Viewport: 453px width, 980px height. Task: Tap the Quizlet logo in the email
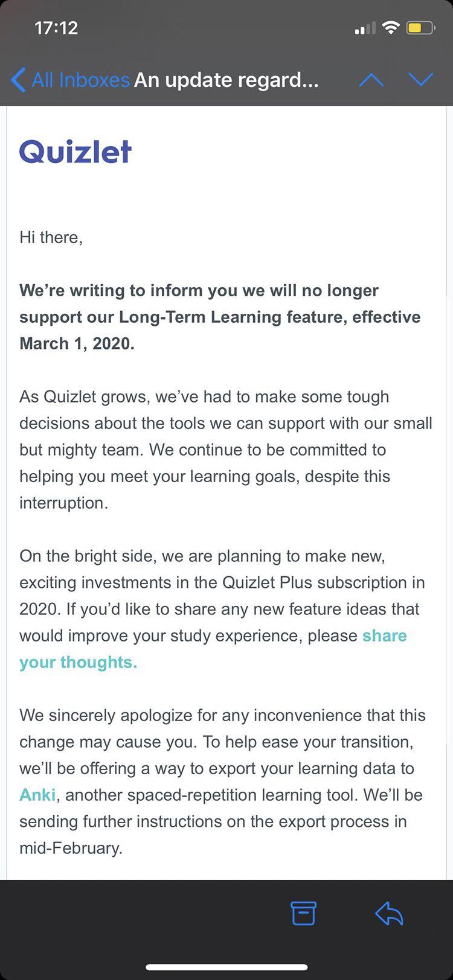[x=75, y=151]
